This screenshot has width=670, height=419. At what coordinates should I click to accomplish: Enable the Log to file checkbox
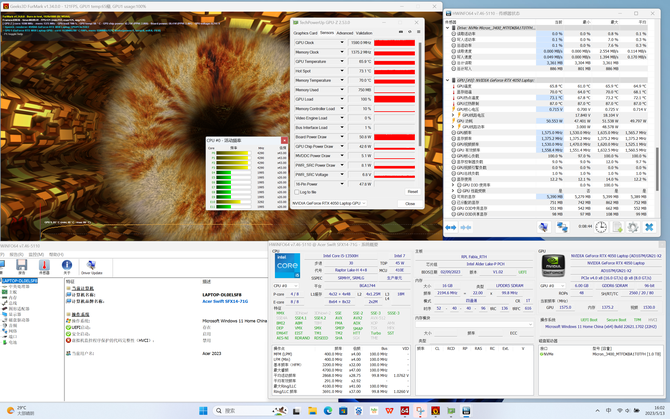click(297, 192)
